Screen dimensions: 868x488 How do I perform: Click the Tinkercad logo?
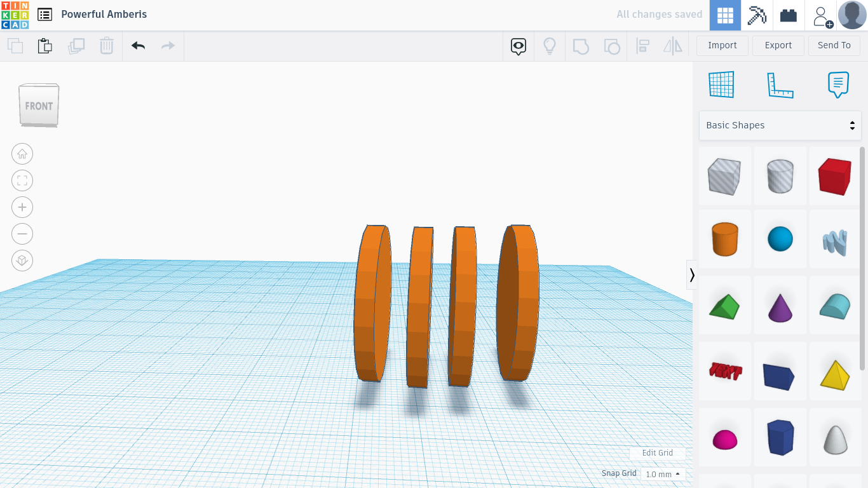pyautogui.click(x=15, y=15)
